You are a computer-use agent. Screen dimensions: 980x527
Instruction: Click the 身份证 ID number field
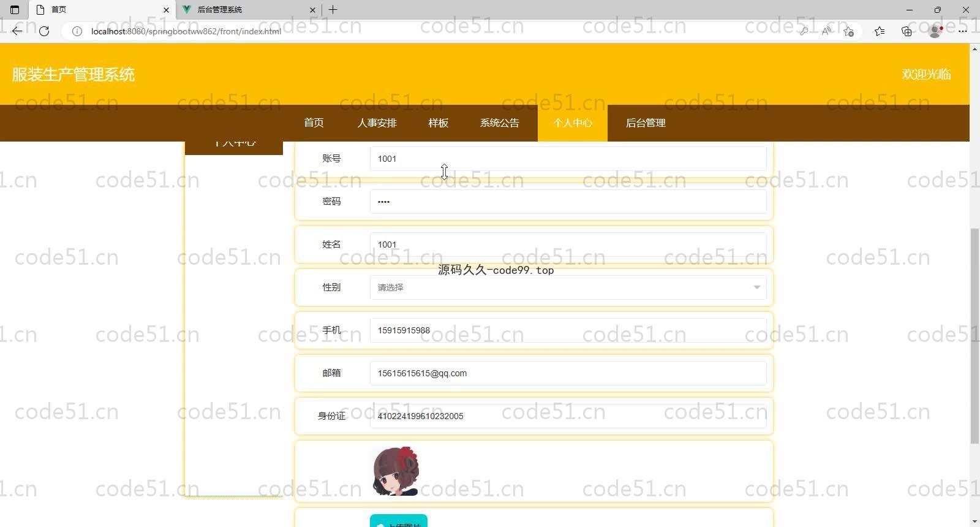point(568,416)
